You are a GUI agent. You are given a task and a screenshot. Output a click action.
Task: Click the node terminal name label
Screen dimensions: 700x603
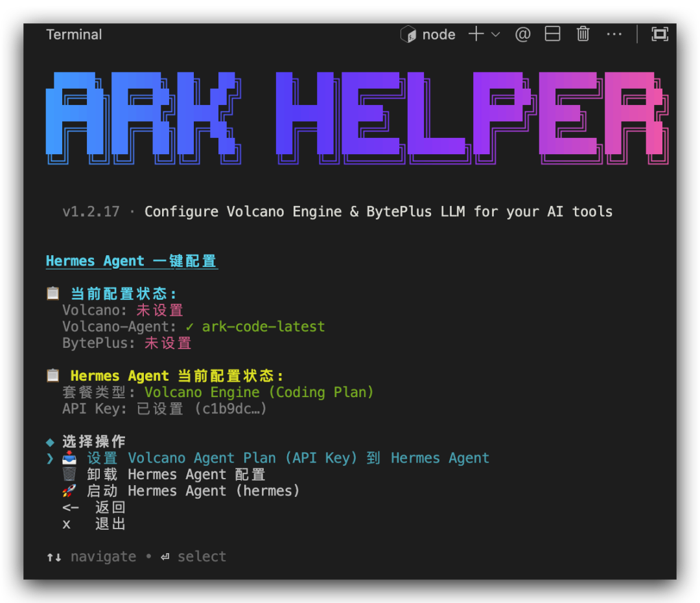pos(439,34)
